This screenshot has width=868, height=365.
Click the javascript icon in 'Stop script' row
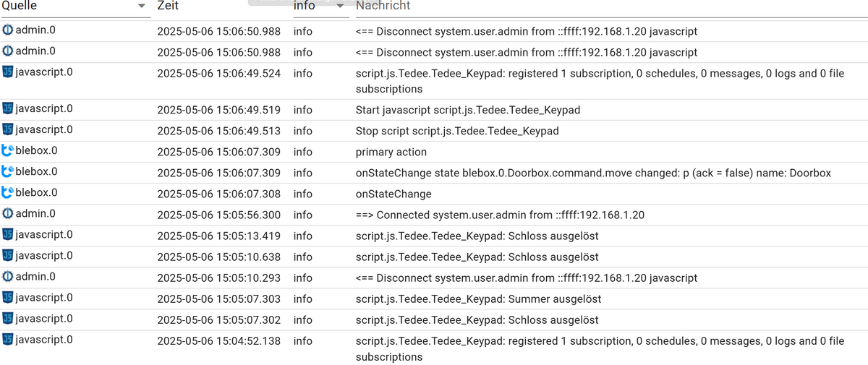tap(8, 130)
